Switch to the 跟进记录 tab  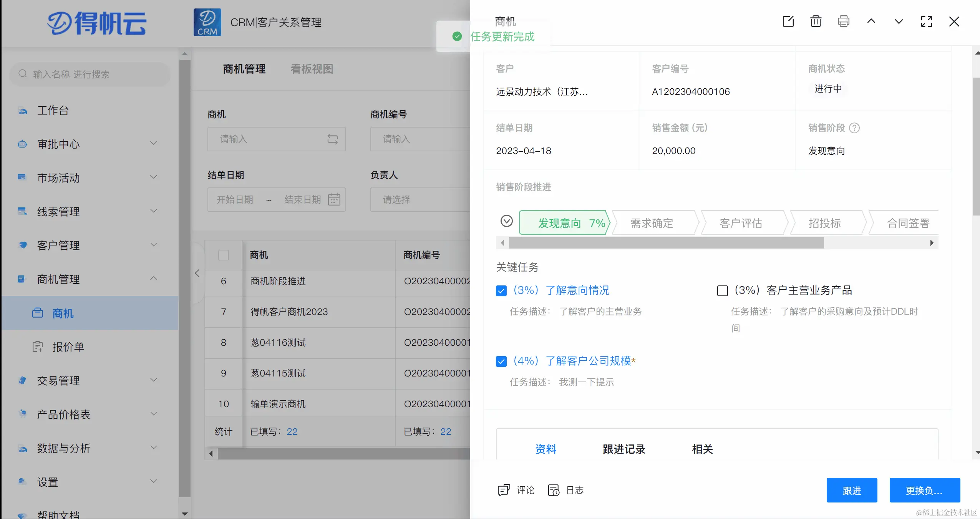[x=623, y=449]
